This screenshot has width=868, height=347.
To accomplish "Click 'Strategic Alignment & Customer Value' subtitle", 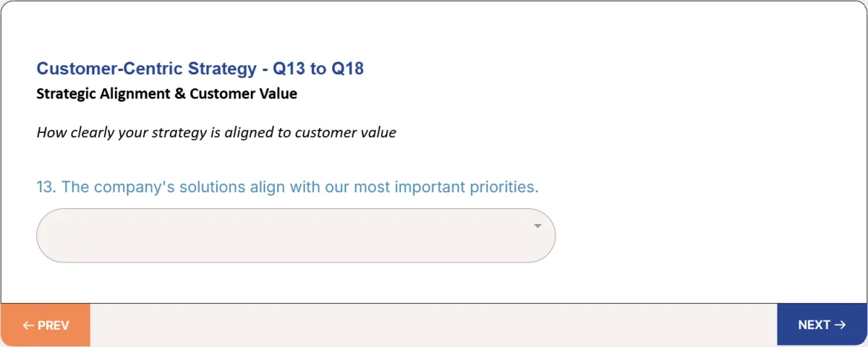I will (x=166, y=94).
